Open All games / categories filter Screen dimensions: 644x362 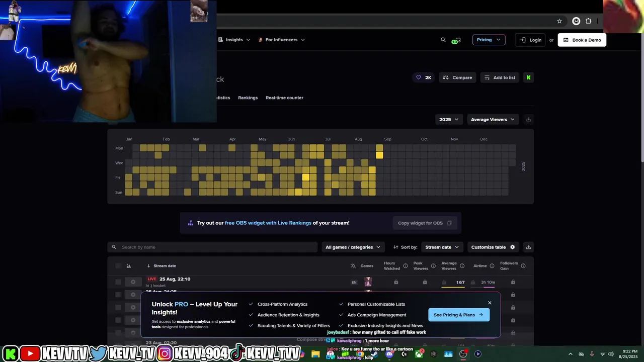(353, 247)
